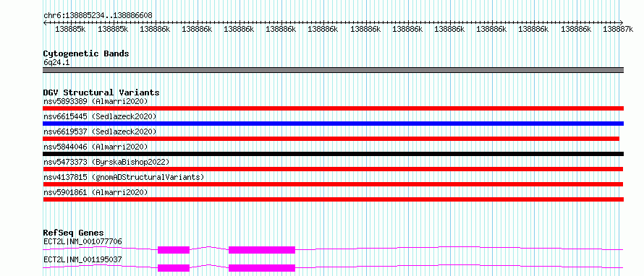
Task: Click the right arrowhead of the coordinate ruler
Action: point(621,22)
